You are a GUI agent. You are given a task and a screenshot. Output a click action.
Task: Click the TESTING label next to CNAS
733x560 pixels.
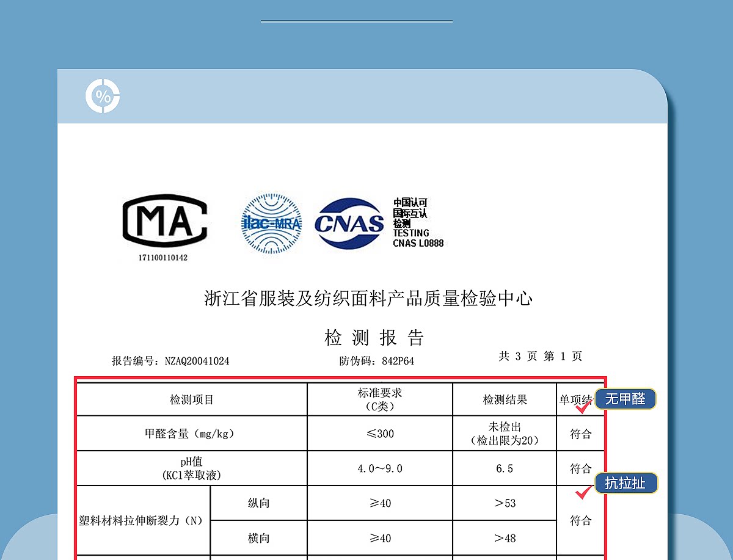(411, 233)
